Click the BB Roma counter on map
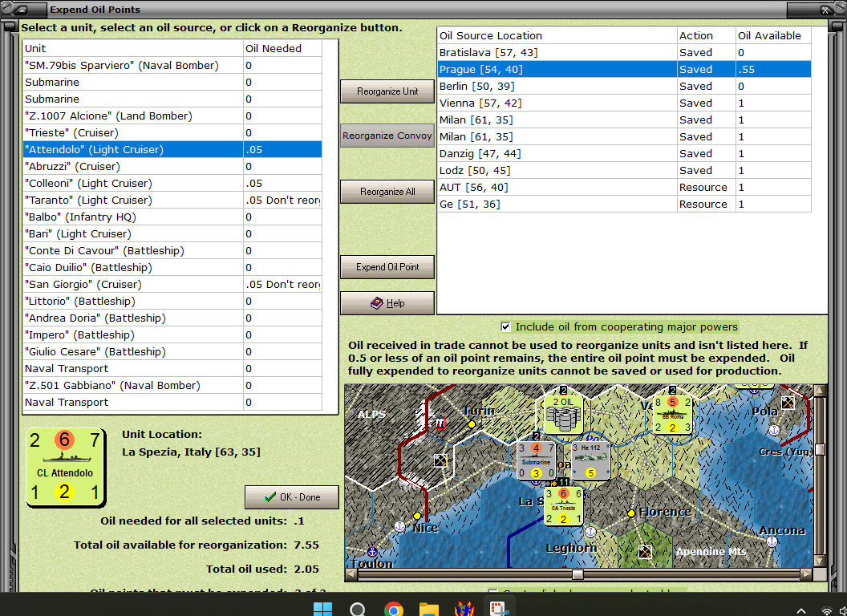847x616 pixels. point(672,415)
